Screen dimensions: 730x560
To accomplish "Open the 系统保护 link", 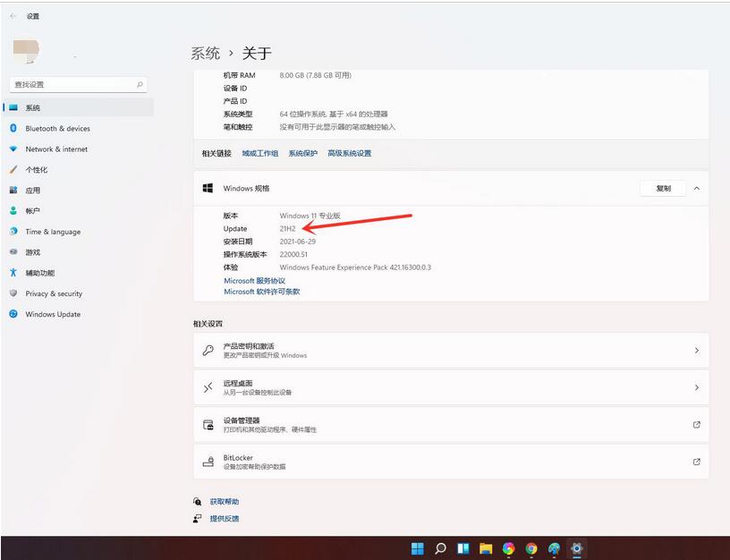I will (302, 153).
